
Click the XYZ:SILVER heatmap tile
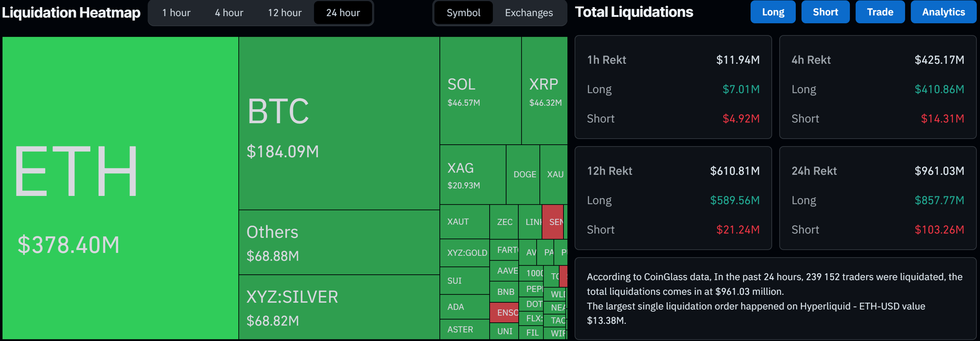pos(339,306)
